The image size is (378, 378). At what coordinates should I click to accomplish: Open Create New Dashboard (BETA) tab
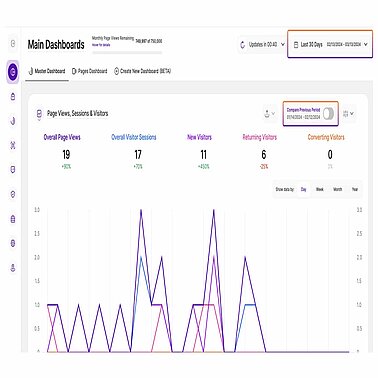click(143, 71)
